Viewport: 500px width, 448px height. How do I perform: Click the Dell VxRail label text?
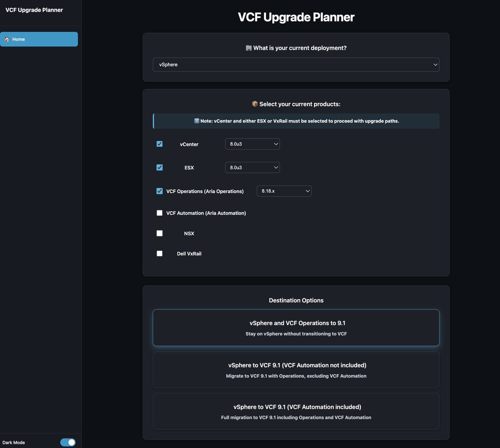pyautogui.click(x=189, y=253)
